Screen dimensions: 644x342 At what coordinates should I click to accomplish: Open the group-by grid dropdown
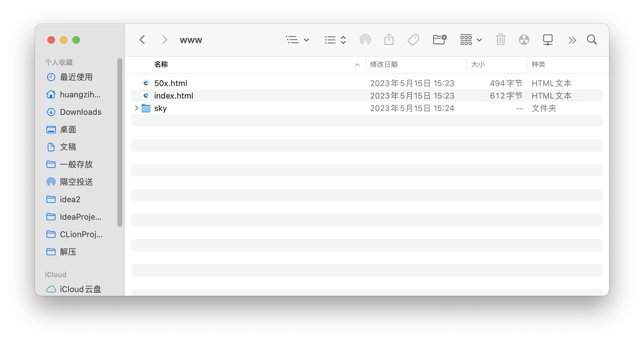pos(471,40)
